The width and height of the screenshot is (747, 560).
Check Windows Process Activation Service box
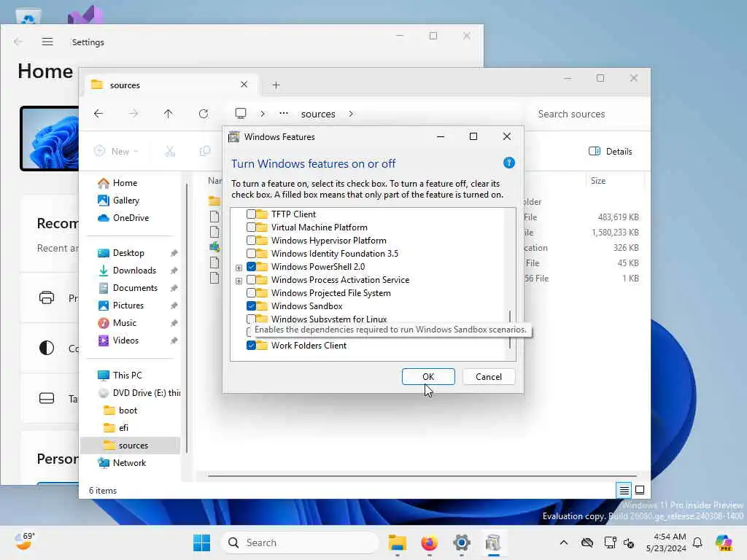(251, 279)
